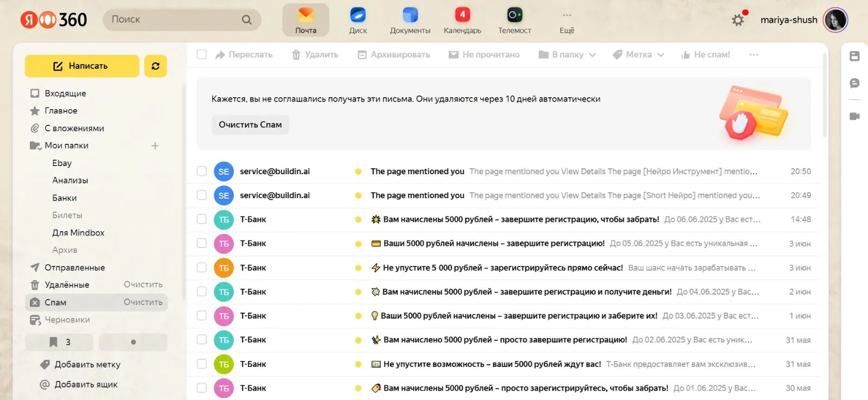Check the service@buildin.ai 20:50 email checkbox
The image size is (868, 400).
[x=202, y=172]
